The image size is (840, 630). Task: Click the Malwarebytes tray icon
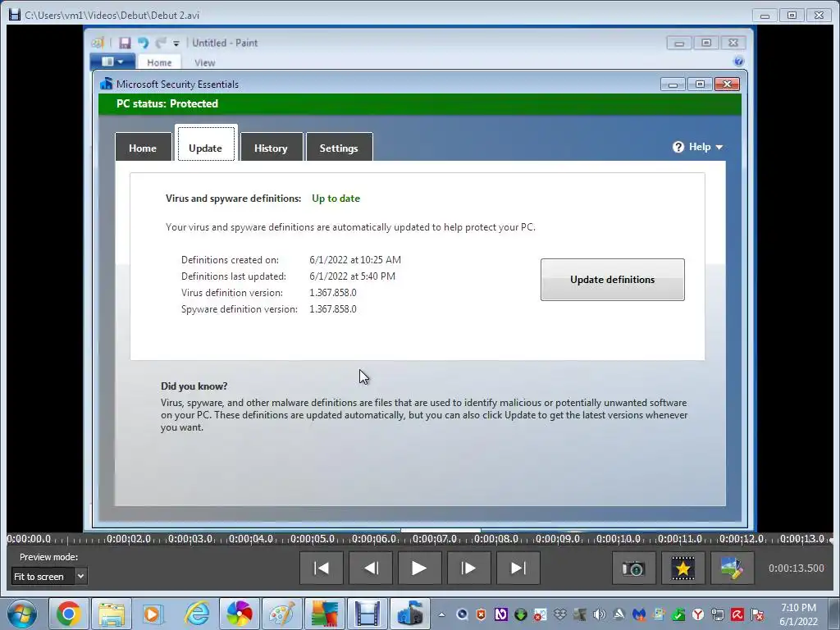[x=638, y=614]
